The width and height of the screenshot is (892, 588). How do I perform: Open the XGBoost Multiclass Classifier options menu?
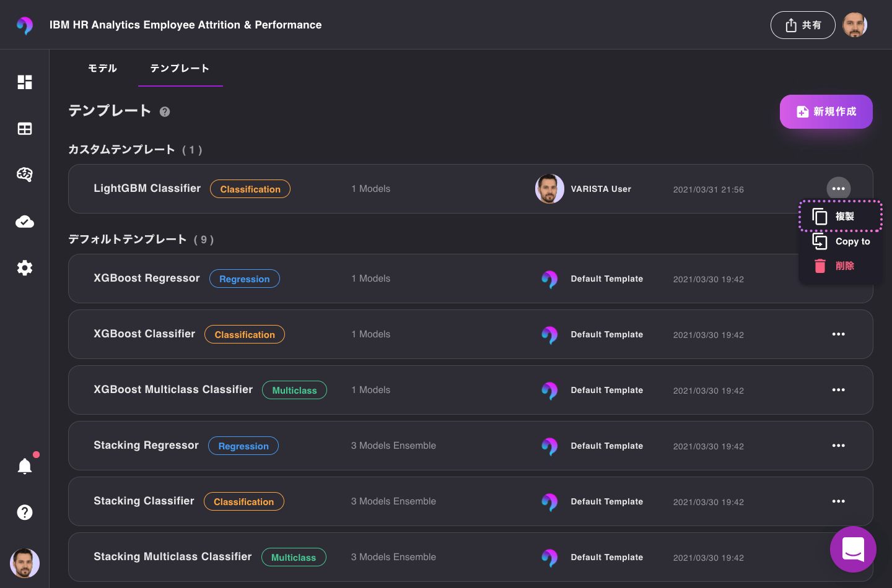pos(838,389)
